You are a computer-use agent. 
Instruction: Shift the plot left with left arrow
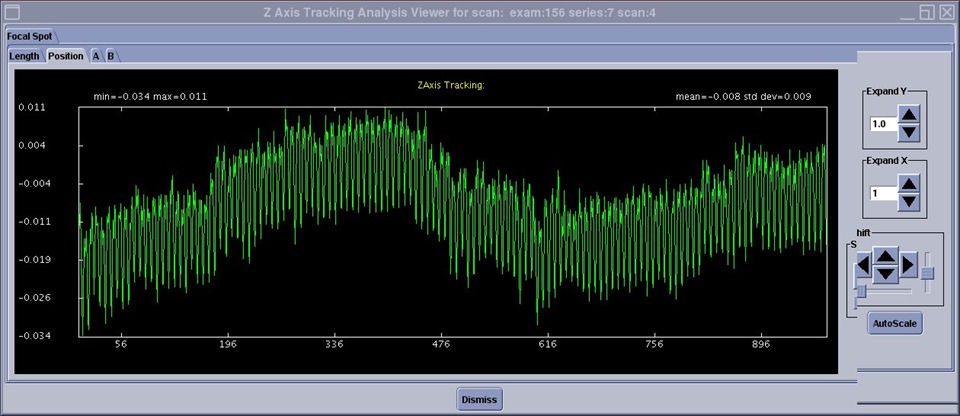click(863, 265)
